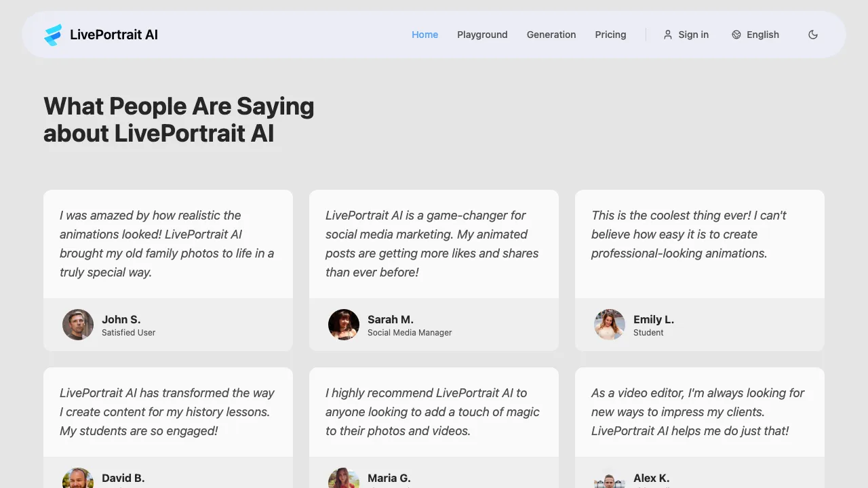Click the Emily L. testimonial card
Screen dimensions: 868x488
pos(699,270)
